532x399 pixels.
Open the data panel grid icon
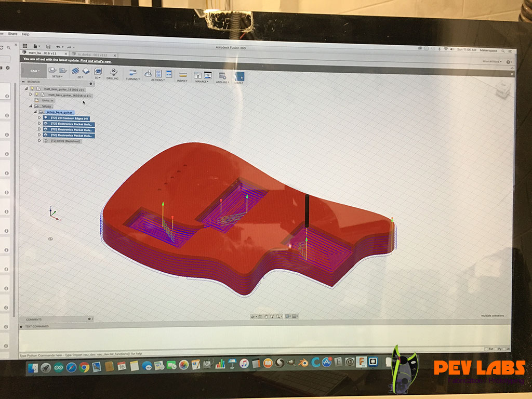pos(25,46)
